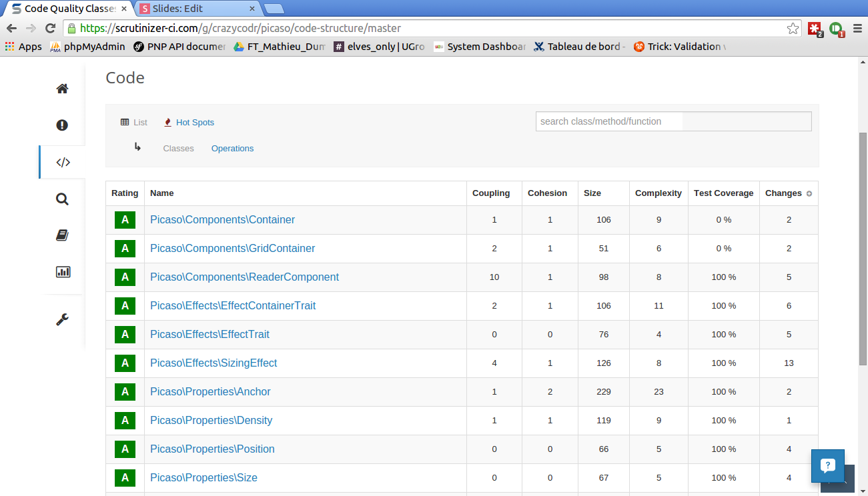The image size is (868, 496).
Task: Click the plus icon beside Changes header
Action: tap(809, 193)
